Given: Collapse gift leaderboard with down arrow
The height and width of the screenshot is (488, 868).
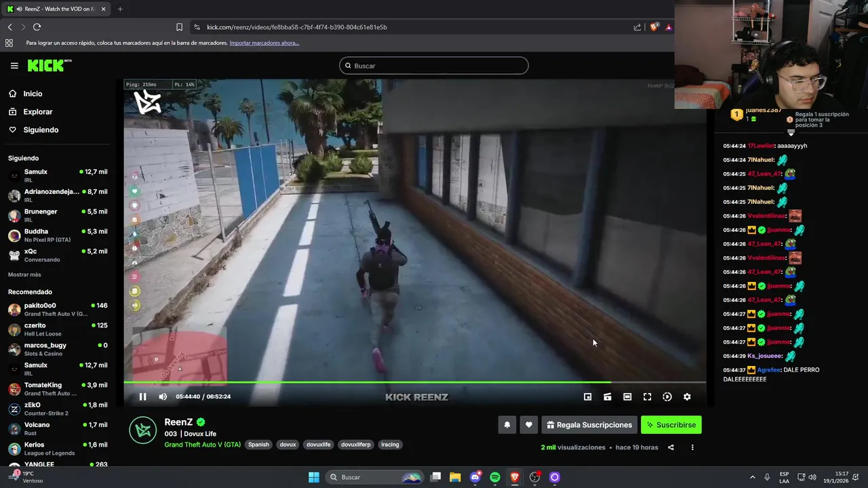Looking at the screenshot, I should 791,134.
